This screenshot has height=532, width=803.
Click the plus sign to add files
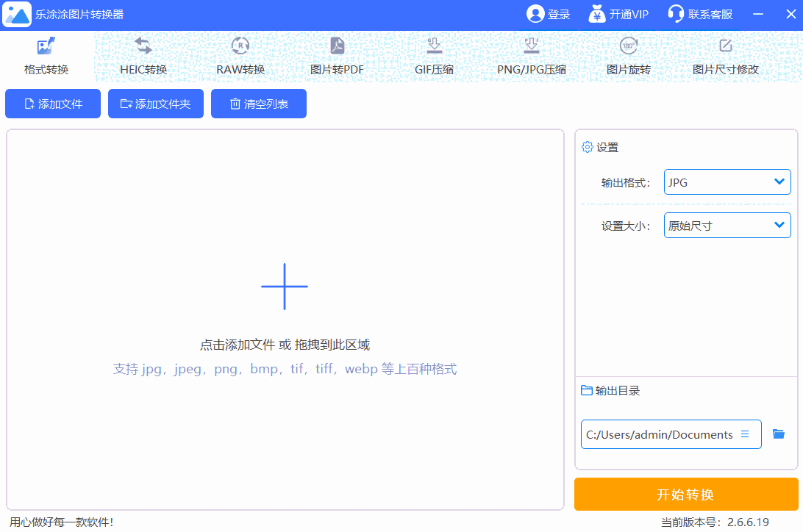point(285,287)
